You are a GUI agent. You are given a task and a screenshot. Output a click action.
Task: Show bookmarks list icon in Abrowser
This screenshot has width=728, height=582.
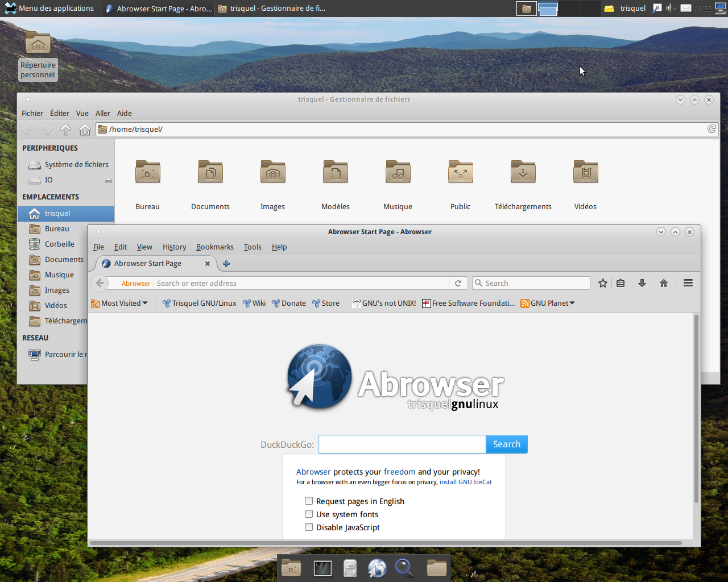coord(621,283)
